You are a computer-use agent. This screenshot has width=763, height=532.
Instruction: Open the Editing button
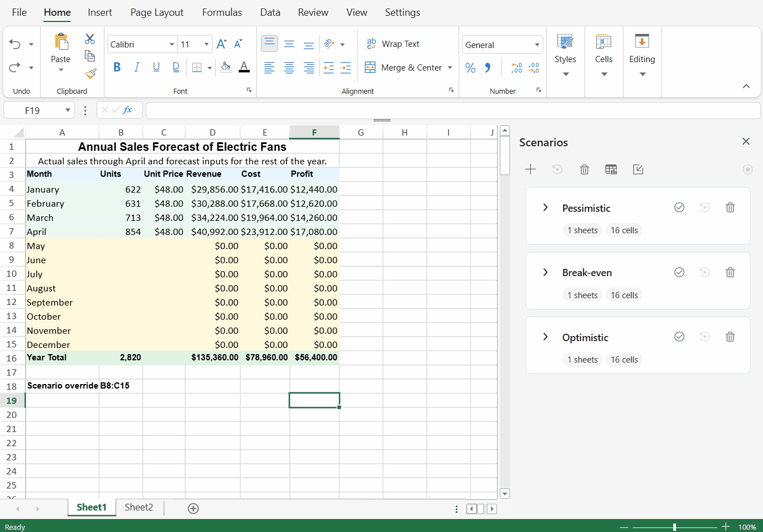642,55
